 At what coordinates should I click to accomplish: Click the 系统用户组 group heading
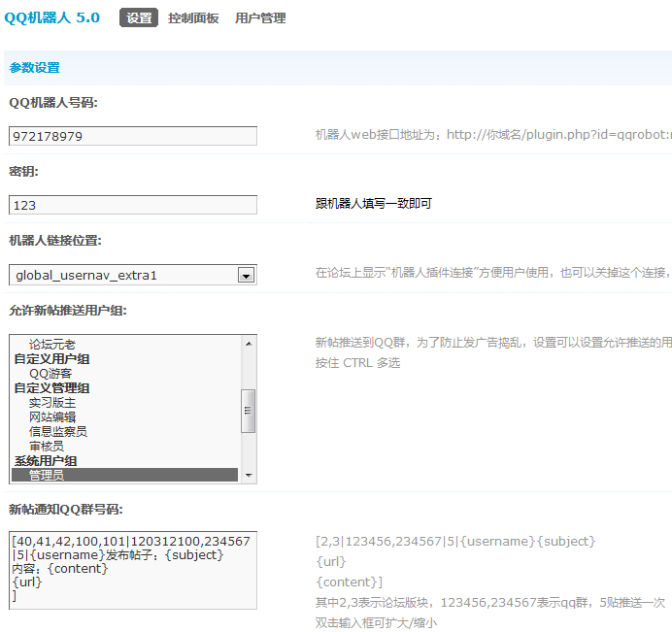pos(46,460)
